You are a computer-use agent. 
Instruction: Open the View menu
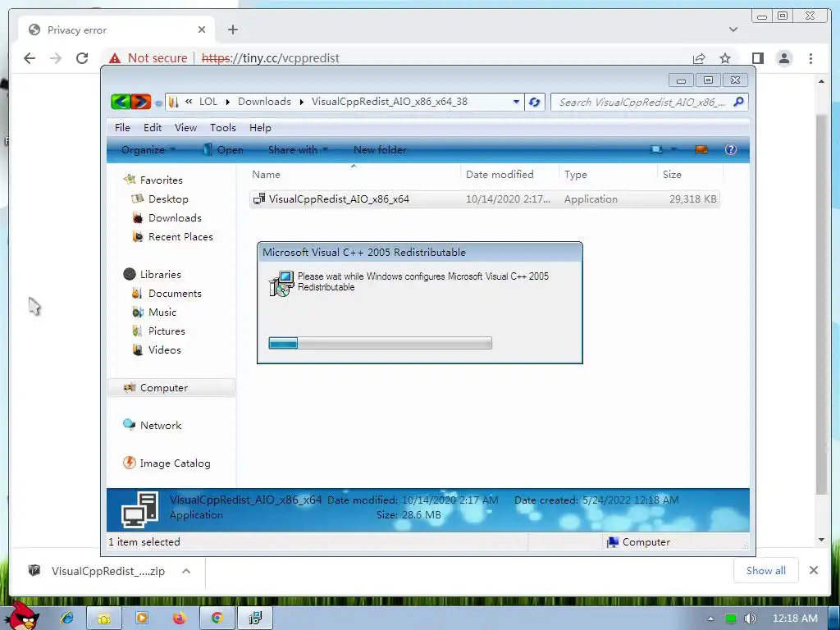pos(186,127)
